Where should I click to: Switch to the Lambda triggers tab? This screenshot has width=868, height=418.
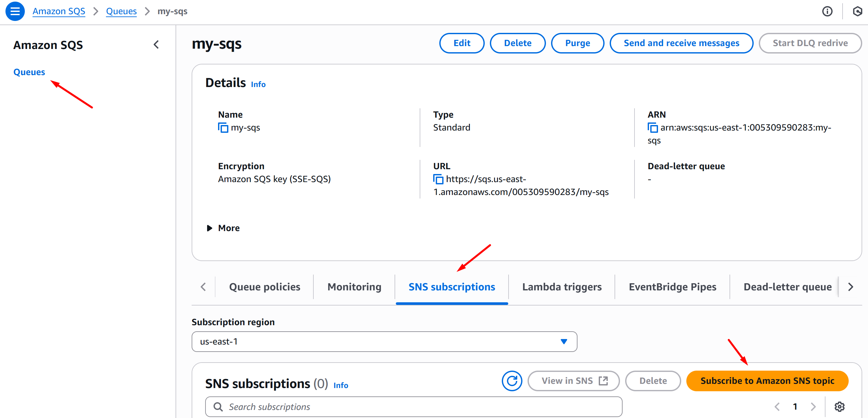(x=562, y=287)
